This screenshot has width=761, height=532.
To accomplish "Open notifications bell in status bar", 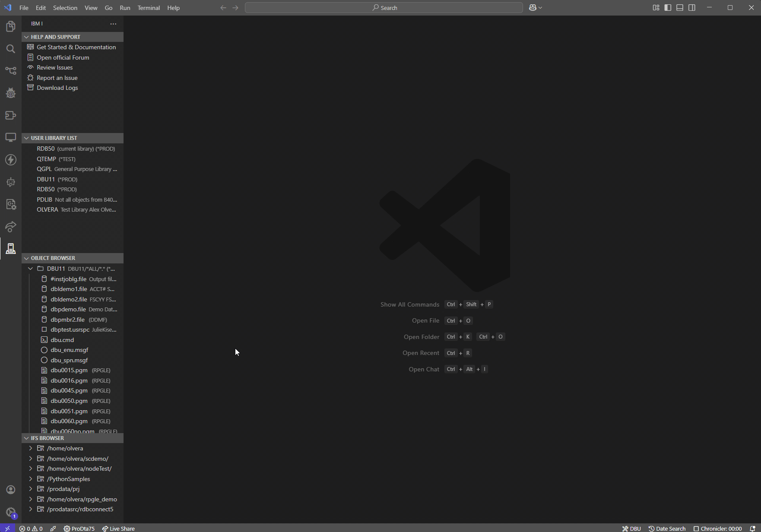I will pos(753,528).
